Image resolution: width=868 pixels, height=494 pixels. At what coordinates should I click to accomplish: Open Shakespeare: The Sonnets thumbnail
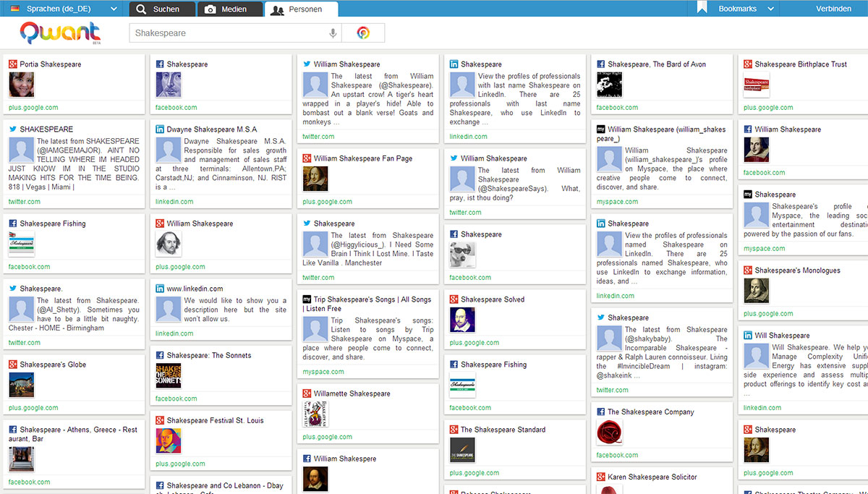(169, 375)
